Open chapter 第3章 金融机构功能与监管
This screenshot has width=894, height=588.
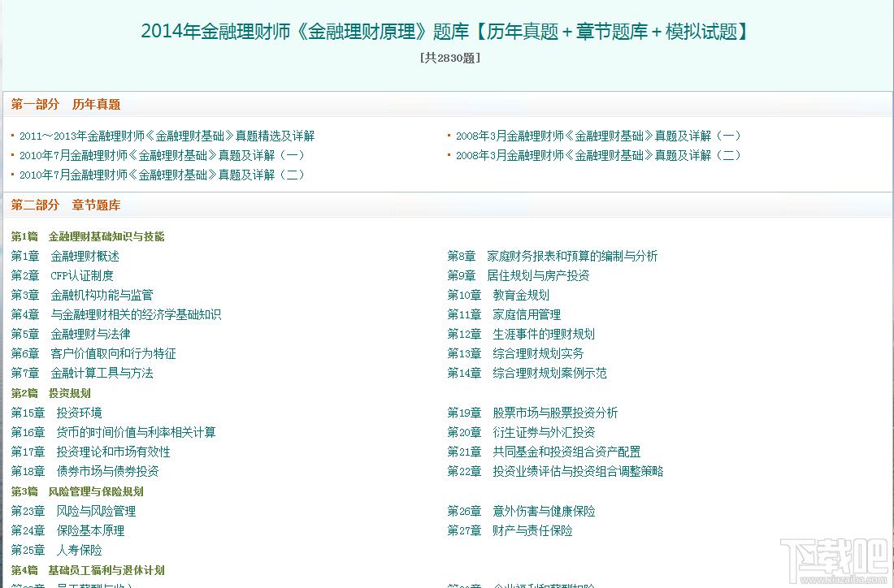pyautogui.click(x=82, y=295)
